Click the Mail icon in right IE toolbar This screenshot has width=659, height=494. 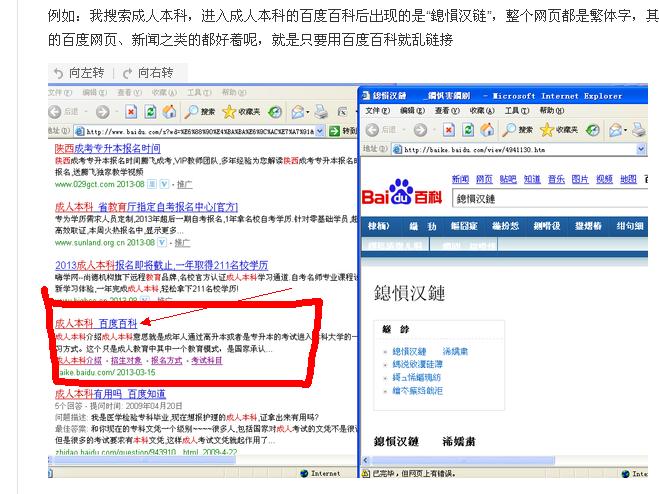click(x=616, y=130)
